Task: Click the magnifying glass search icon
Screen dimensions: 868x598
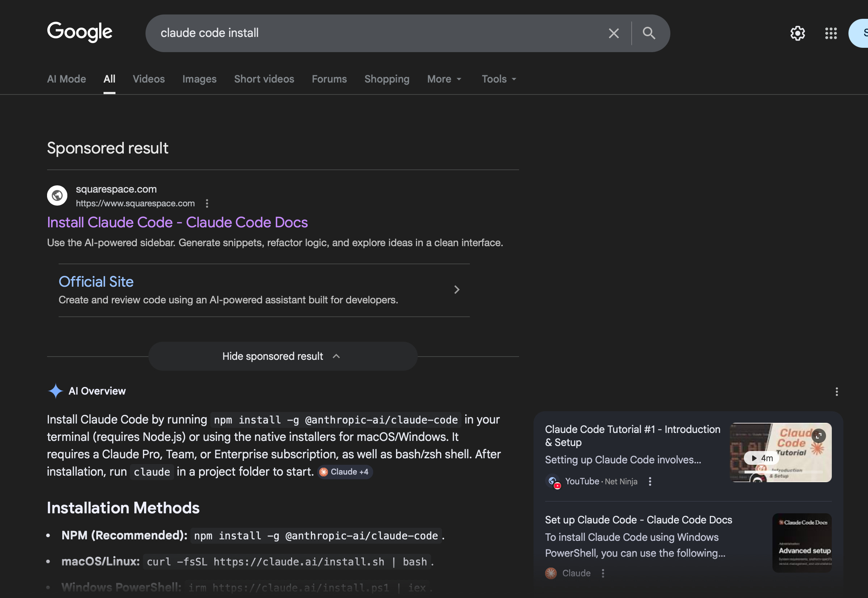Action: click(x=649, y=33)
